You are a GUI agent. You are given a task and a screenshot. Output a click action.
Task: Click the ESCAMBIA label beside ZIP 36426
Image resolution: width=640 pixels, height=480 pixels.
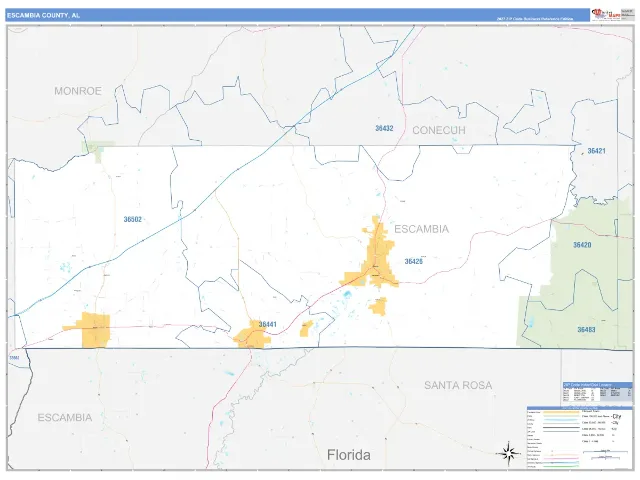click(422, 229)
